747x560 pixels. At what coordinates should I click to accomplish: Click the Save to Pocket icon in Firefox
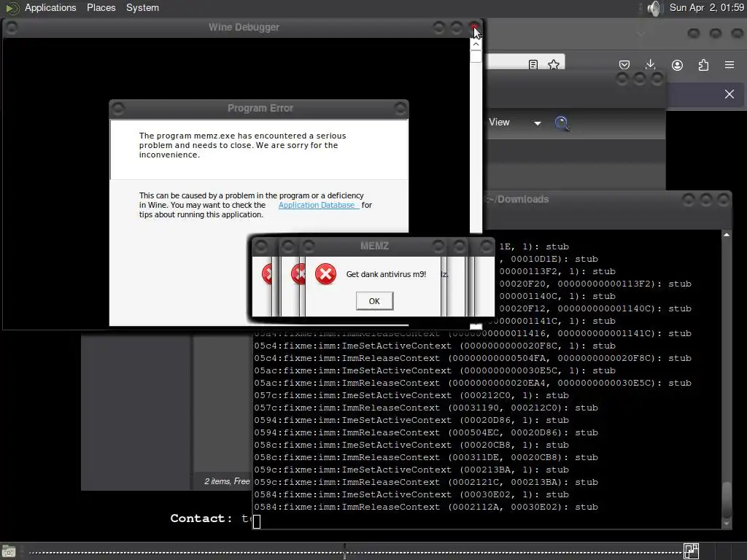(624, 65)
